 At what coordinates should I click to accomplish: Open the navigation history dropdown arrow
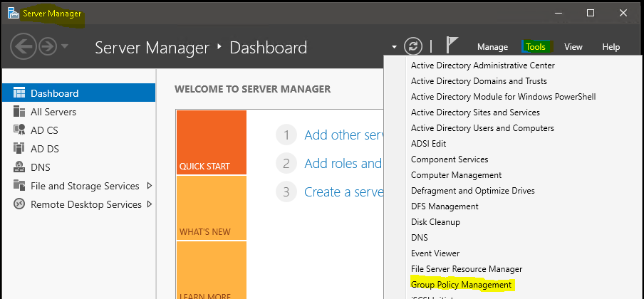click(66, 47)
